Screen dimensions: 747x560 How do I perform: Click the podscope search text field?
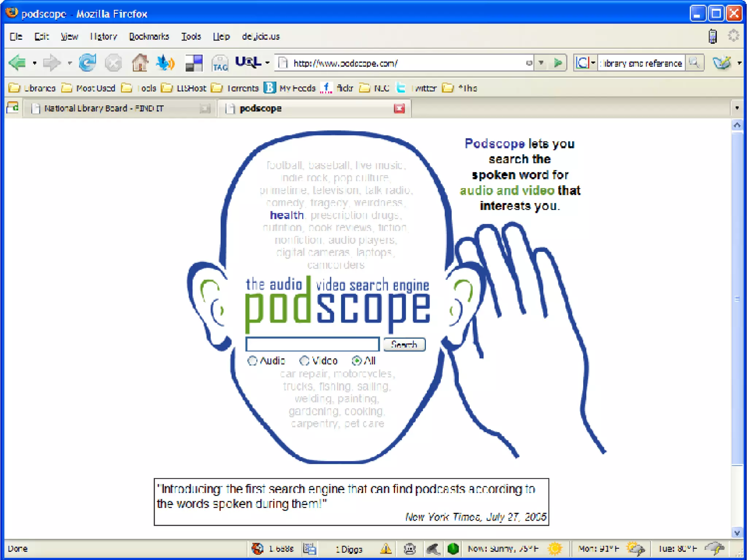click(x=313, y=344)
